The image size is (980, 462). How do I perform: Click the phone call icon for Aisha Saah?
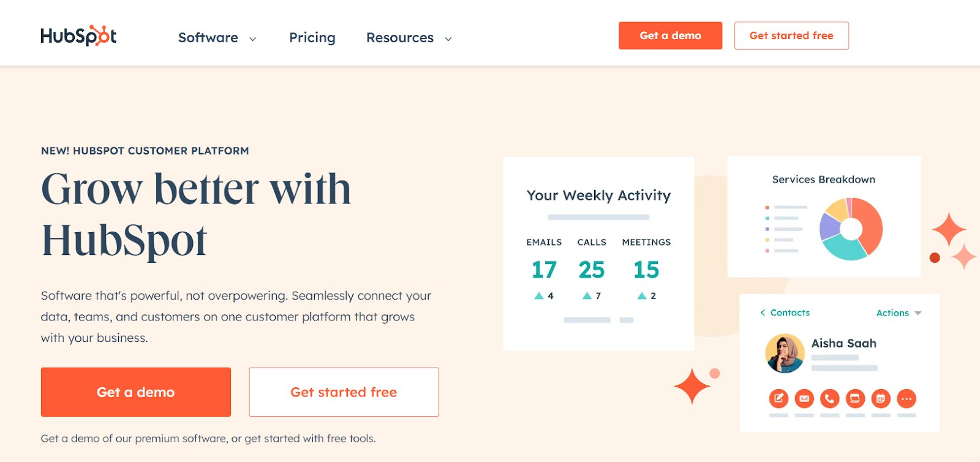coord(830,399)
